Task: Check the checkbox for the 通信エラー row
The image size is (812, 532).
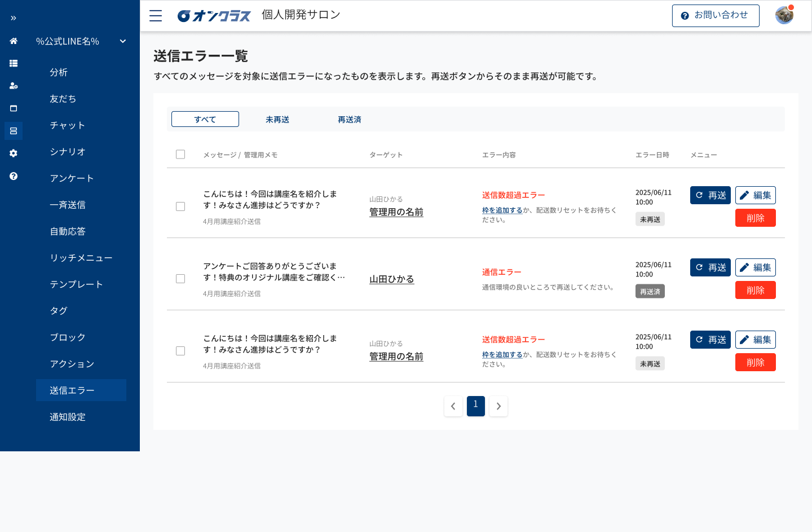Action: click(180, 279)
